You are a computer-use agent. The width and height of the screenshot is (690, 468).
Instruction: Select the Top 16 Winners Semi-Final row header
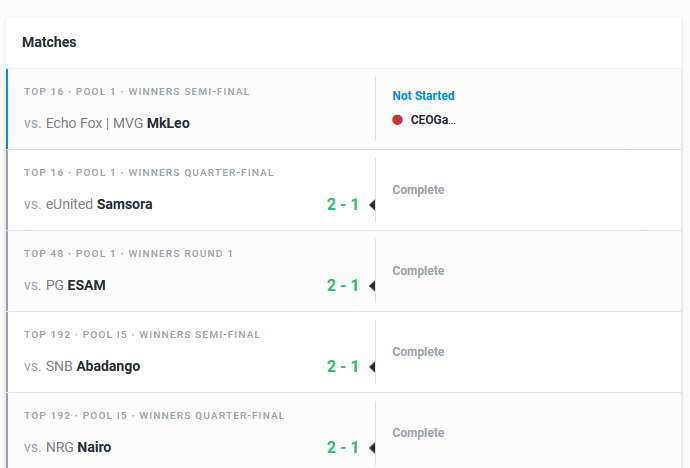137,91
